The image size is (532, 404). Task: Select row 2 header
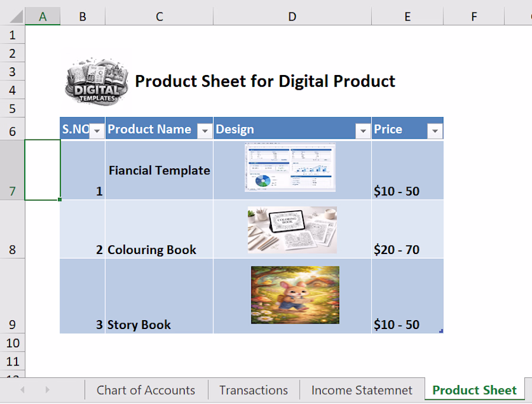pyautogui.click(x=12, y=53)
